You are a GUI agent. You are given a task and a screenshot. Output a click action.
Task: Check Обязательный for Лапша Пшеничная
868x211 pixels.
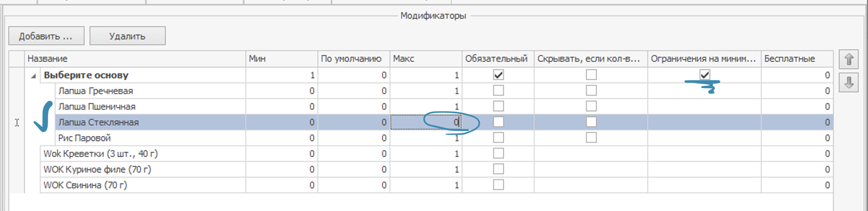(498, 106)
